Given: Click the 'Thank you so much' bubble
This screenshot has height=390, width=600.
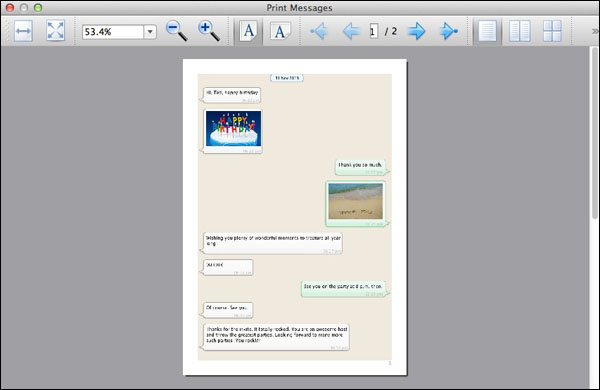Looking at the screenshot, I should [360, 167].
